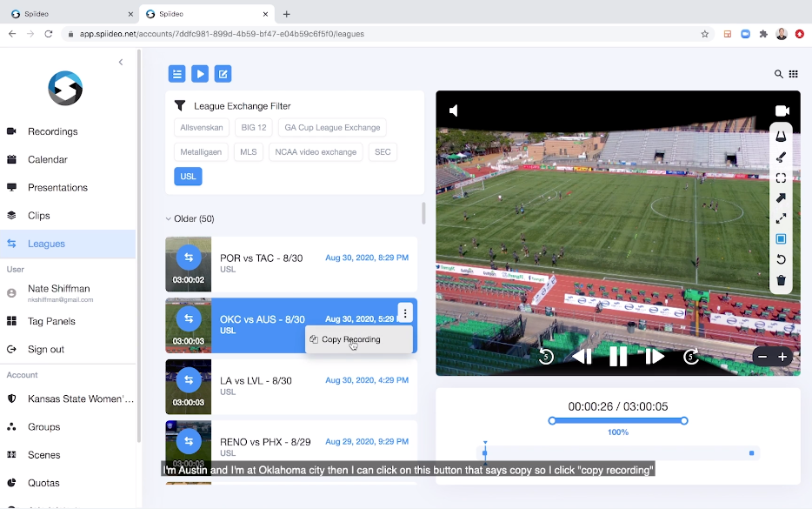Open three-dot menu on OKC vs AUS
The height and width of the screenshot is (509, 812).
(404, 311)
